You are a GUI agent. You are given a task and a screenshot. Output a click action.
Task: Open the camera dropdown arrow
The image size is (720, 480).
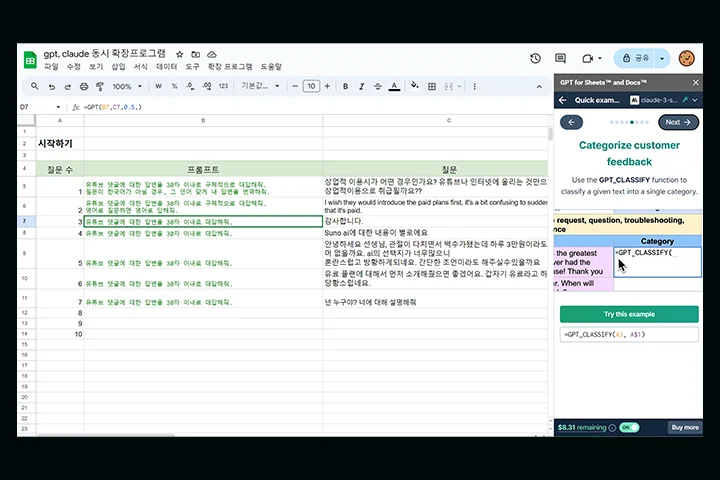(x=600, y=58)
